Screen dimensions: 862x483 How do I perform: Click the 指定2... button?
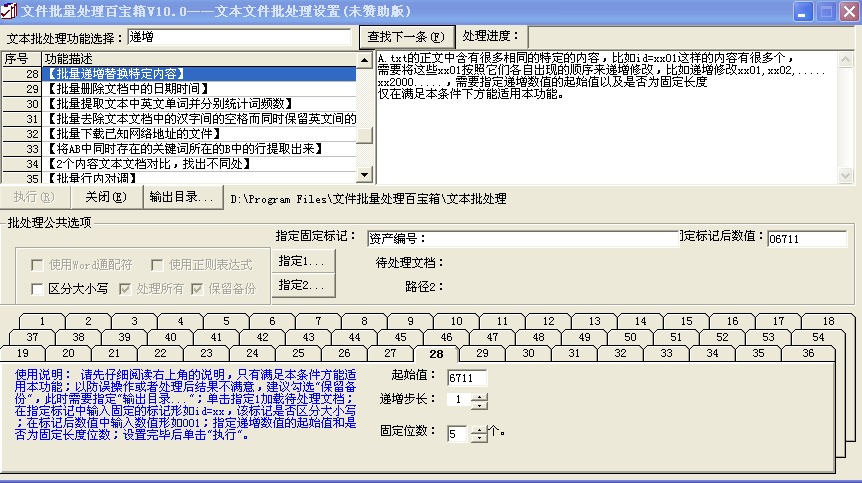point(303,285)
